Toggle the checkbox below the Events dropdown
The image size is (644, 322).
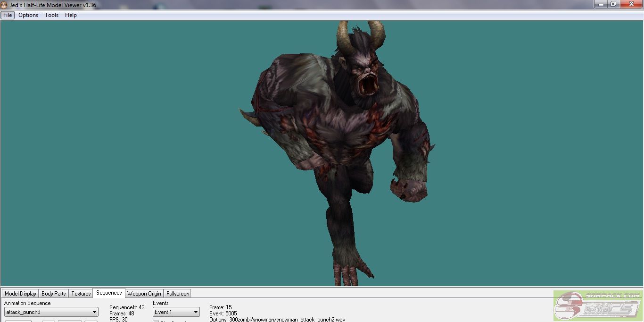coord(156,321)
